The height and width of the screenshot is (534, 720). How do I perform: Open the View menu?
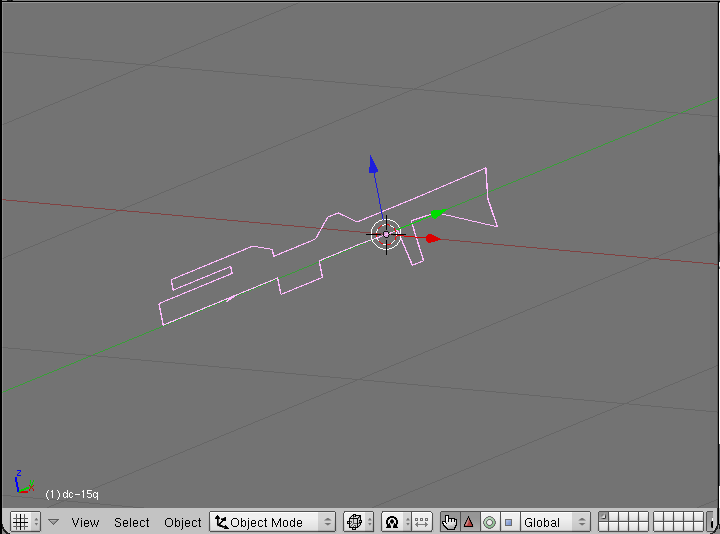85,523
